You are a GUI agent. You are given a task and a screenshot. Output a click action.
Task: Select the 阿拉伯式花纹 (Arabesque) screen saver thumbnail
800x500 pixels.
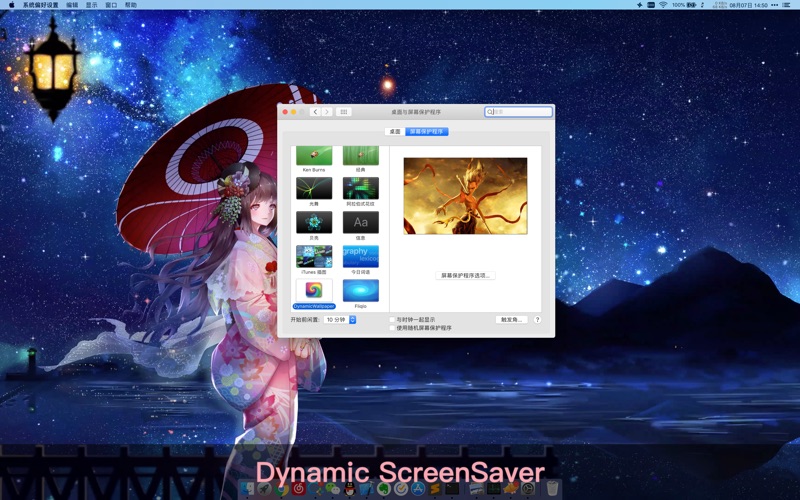[361, 188]
